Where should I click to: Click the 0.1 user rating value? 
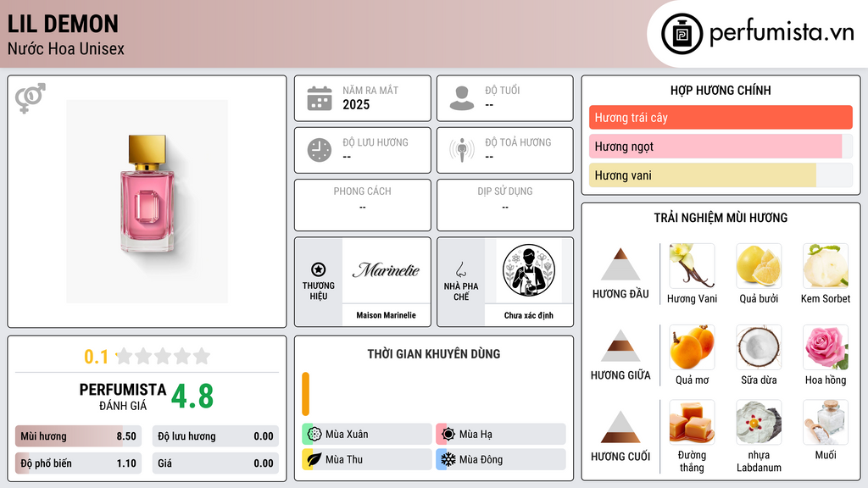click(96, 357)
